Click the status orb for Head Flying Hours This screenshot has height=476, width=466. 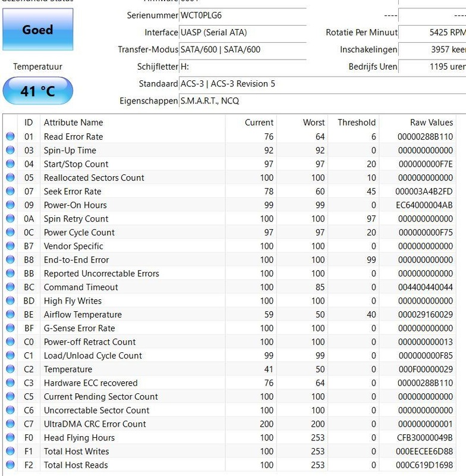coord(10,437)
